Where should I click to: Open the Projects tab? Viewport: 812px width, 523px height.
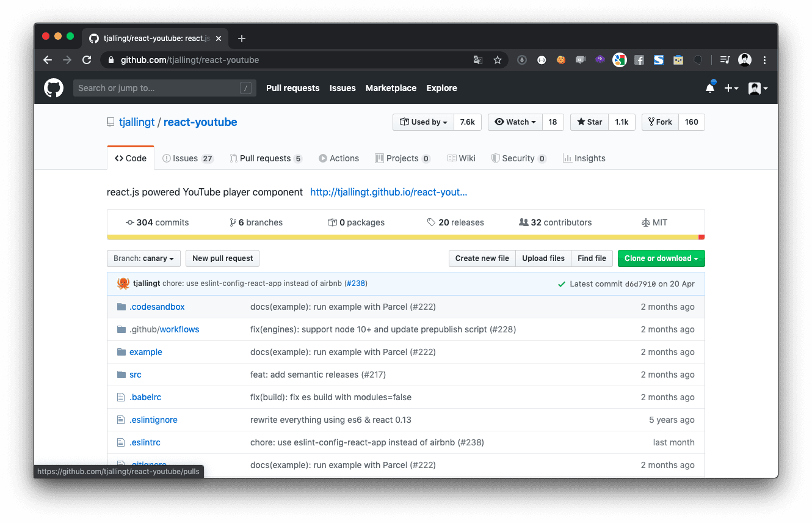(x=402, y=158)
